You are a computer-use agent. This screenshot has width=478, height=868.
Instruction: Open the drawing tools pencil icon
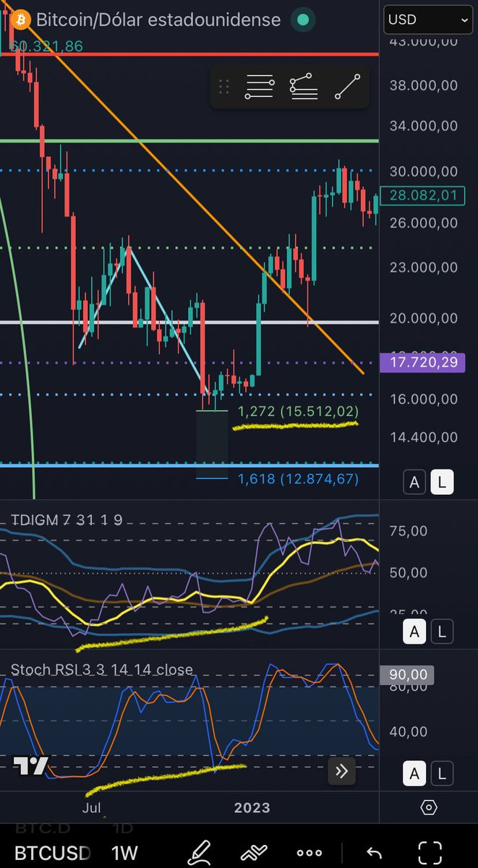pyautogui.click(x=200, y=851)
